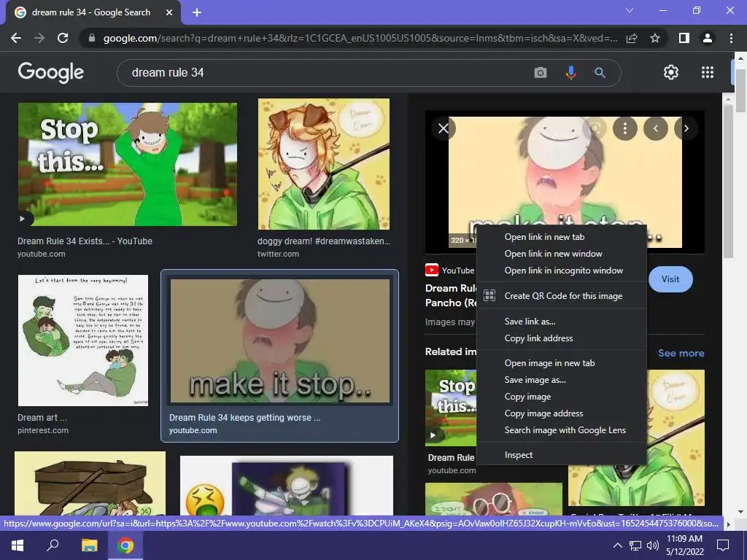Screen dimensions: 747x560
Task: Open the Google apps grid
Action: pos(708,72)
